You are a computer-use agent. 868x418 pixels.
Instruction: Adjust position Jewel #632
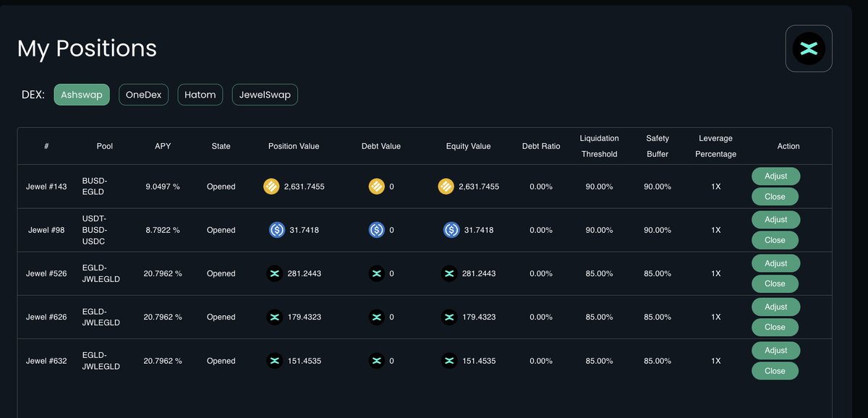pyautogui.click(x=775, y=350)
